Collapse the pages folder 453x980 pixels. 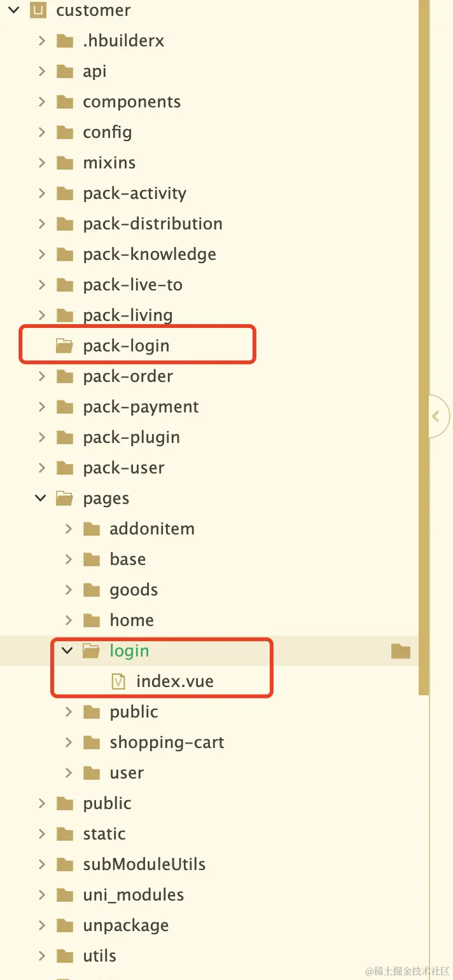[x=41, y=498]
